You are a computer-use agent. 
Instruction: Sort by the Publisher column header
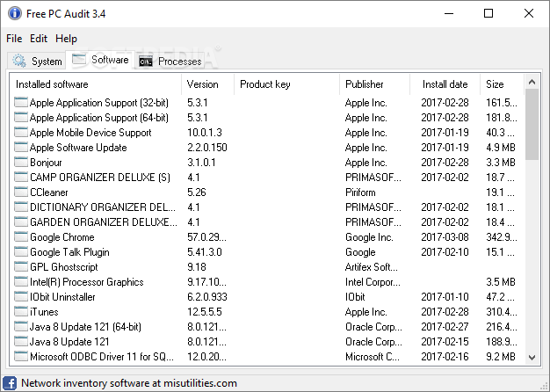click(x=374, y=84)
